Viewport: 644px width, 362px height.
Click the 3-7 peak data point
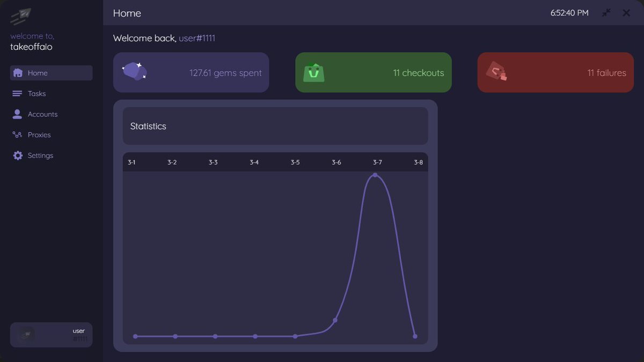click(375, 175)
